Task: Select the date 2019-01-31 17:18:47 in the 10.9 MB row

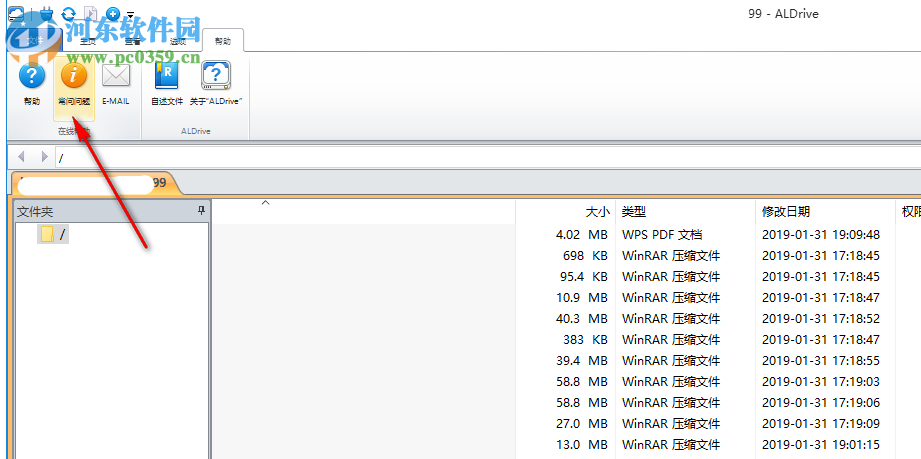Action: pyautogui.click(x=821, y=298)
